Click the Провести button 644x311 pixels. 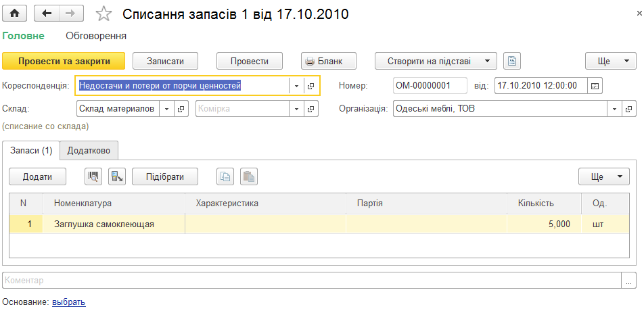[x=250, y=61]
